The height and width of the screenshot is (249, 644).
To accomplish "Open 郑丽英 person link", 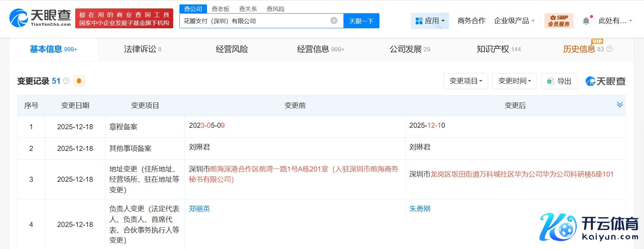I will [x=199, y=209].
